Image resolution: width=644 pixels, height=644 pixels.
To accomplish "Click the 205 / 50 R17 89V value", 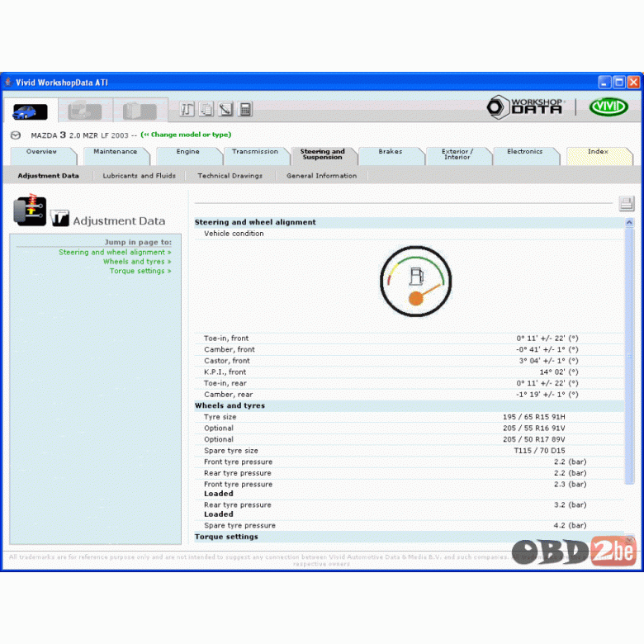I will click(x=534, y=439).
